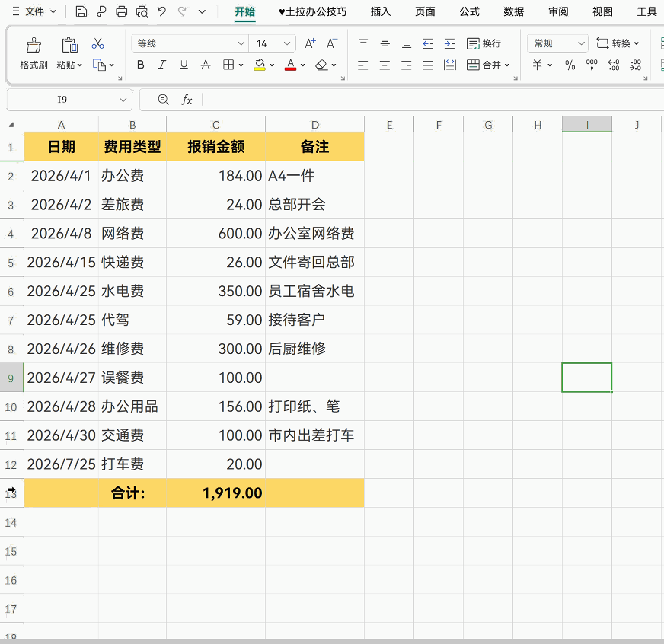Align text to top of cell
This screenshot has width=664, height=644.
pyautogui.click(x=363, y=42)
